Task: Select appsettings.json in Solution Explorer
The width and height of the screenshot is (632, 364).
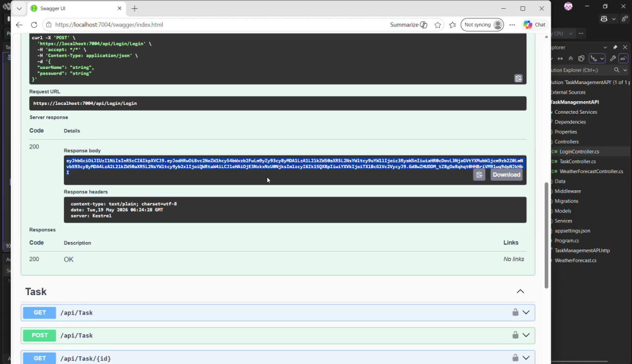Action: tap(572, 231)
